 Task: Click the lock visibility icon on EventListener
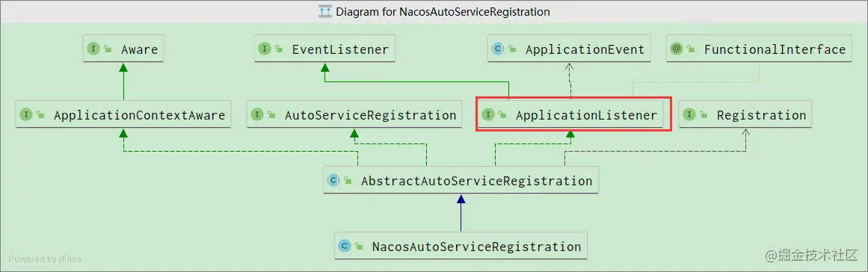coord(280,49)
